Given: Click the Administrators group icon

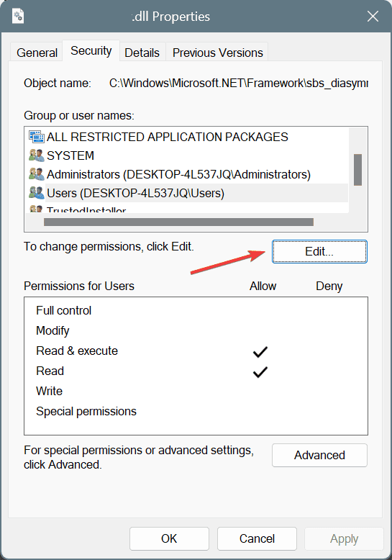Looking at the screenshot, I should [36, 174].
